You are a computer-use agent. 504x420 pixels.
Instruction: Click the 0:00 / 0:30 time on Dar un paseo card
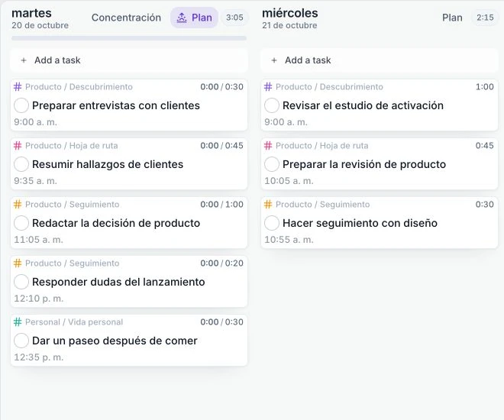(221, 322)
